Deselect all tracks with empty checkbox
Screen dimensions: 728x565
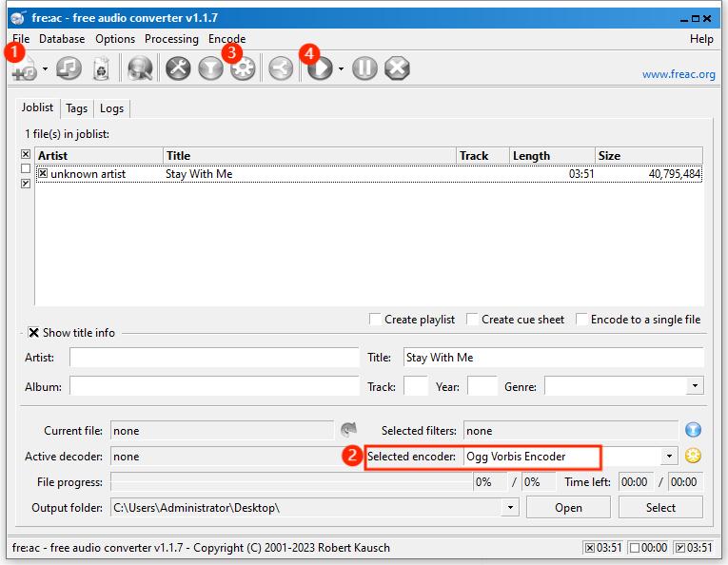click(26, 168)
